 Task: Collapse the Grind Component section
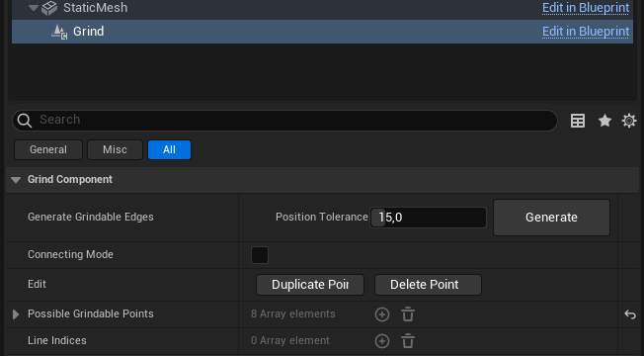pyautogui.click(x=16, y=180)
